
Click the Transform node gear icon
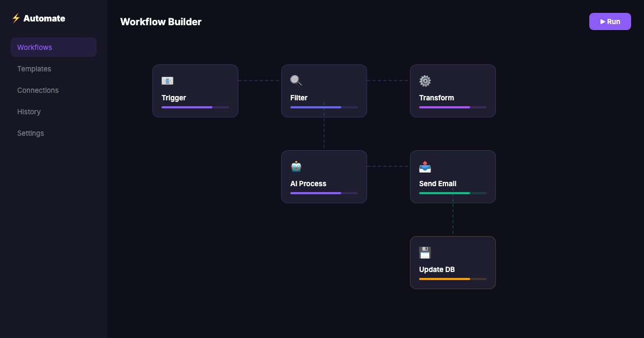click(x=425, y=80)
